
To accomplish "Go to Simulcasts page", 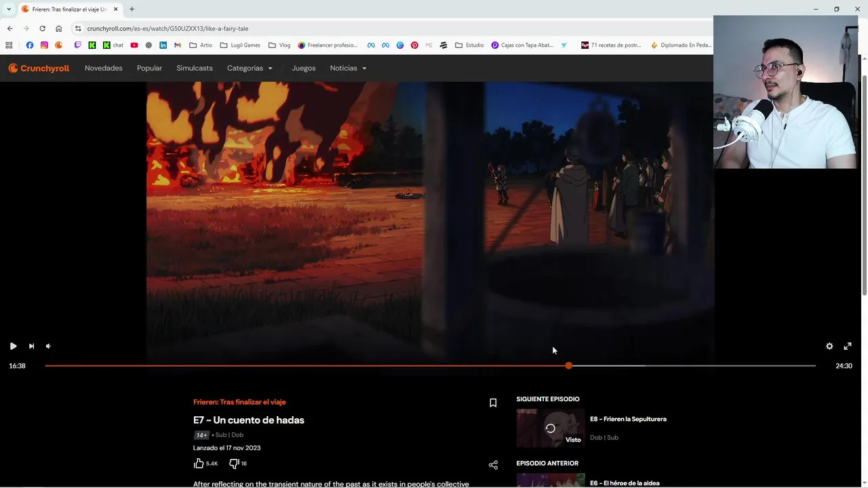I will [x=195, y=68].
